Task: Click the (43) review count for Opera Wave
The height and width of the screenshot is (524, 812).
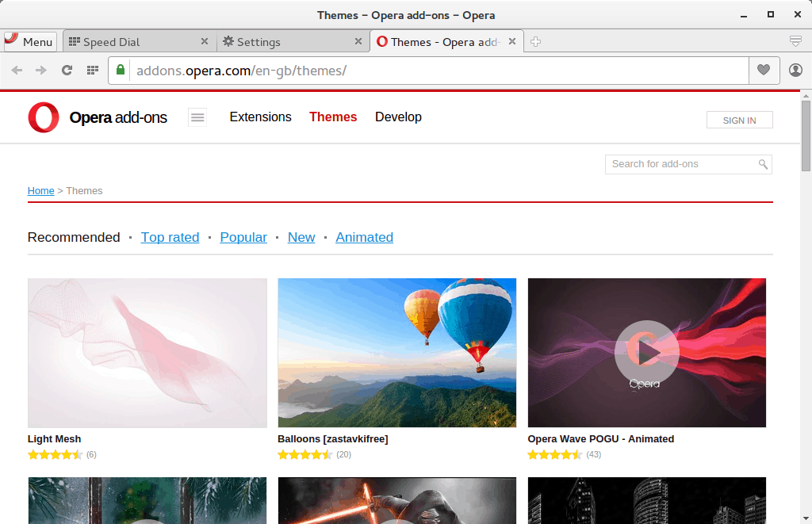Action: coord(593,454)
